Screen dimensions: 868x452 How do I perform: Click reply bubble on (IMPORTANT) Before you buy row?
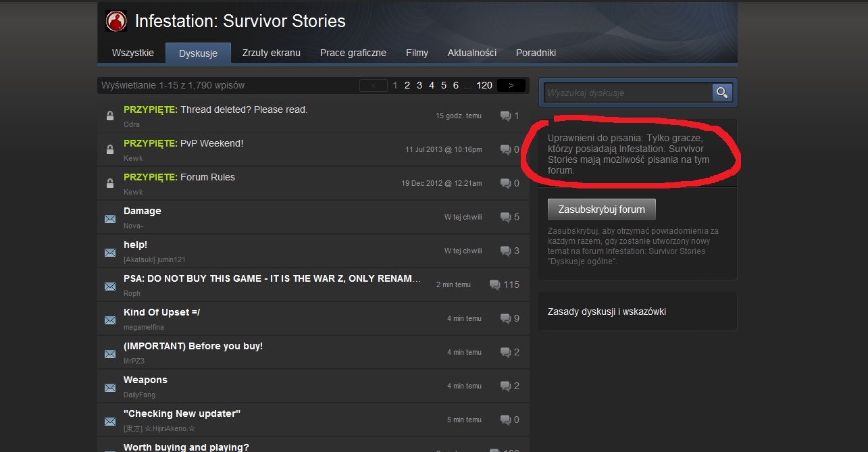click(x=505, y=353)
